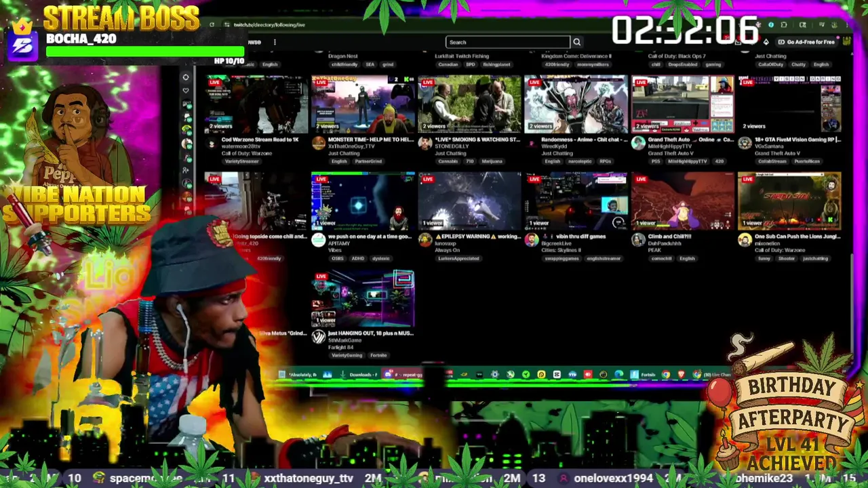Open BigcreekLive channel avatar
This screenshot has height=488, width=868.
tap(531, 240)
